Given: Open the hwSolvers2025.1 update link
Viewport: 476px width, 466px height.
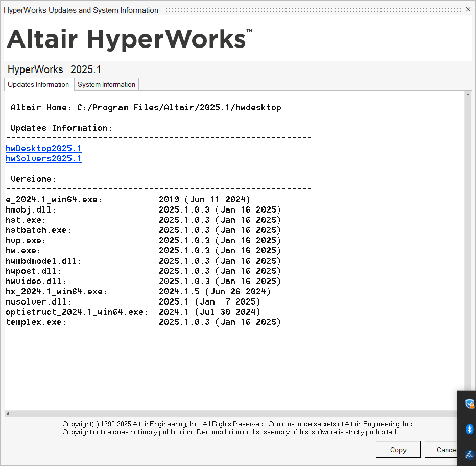Looking at the screenshot, I should point(44,159).
